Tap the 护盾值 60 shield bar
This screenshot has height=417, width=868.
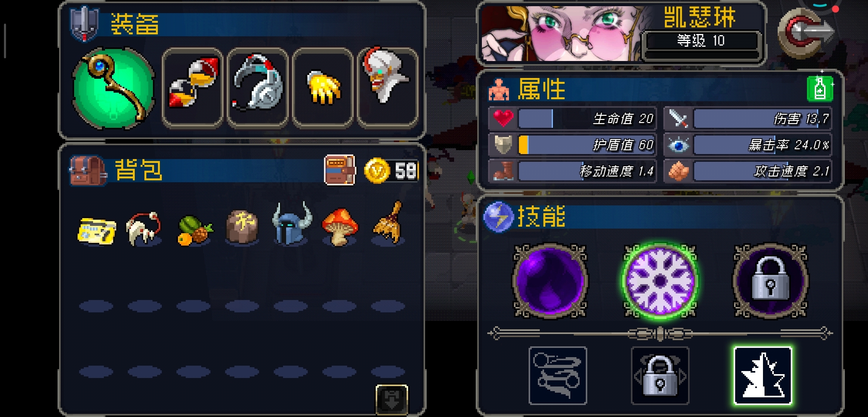572,145
